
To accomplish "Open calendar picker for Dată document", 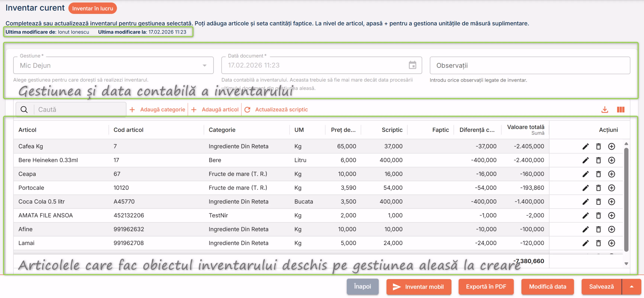I will pyautogui.click(x=412, y=65).
